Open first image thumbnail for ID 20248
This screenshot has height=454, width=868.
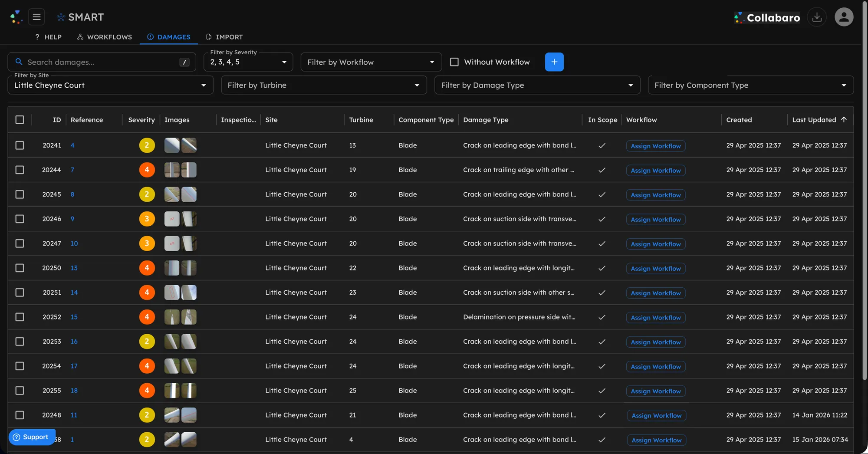point(172,415)
